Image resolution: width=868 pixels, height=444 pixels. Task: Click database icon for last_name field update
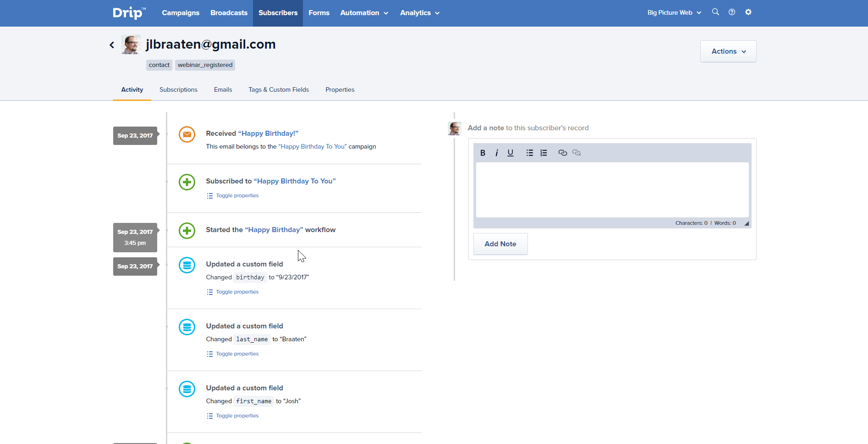tap(187, 327)
